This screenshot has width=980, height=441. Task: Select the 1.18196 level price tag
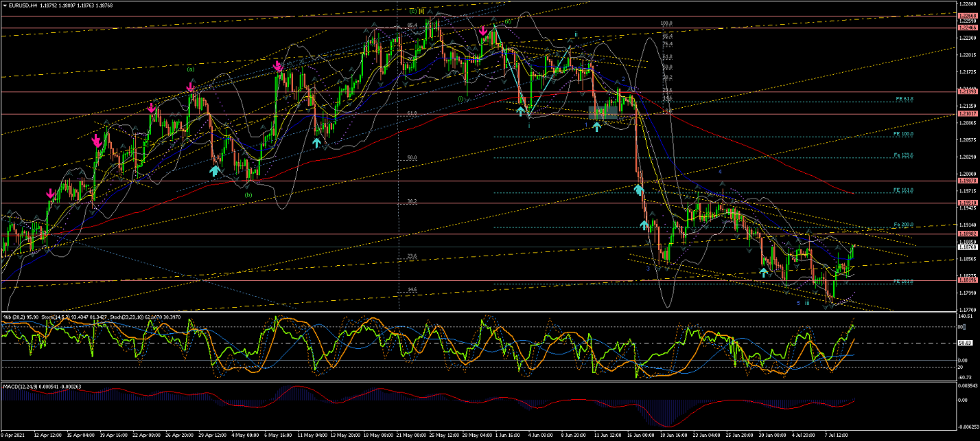point(967,280)
